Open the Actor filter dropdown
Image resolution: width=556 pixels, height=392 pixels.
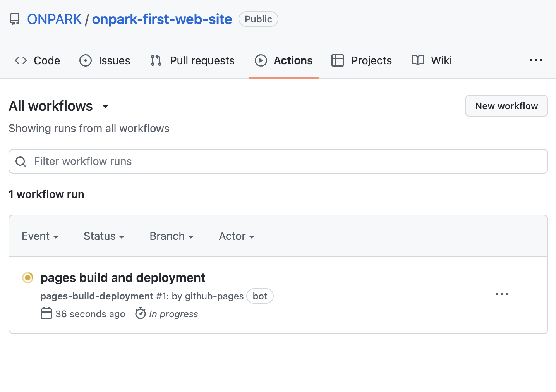tap(237, 236)
